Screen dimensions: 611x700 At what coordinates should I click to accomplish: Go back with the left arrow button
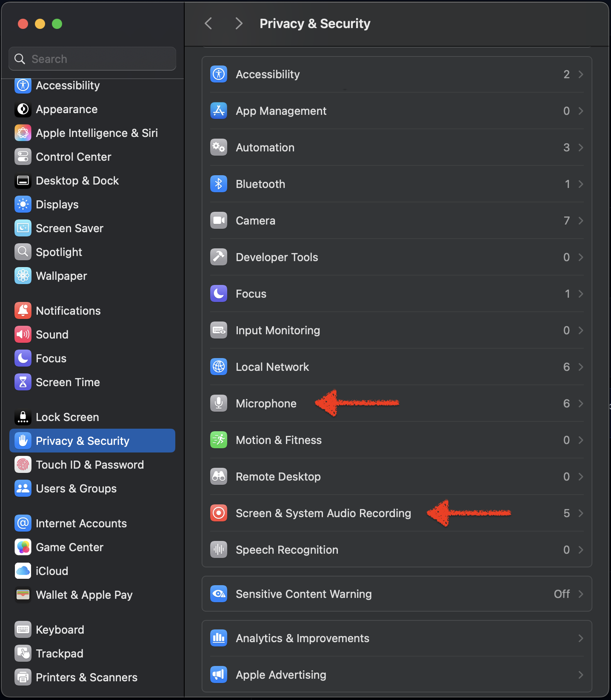pyautogui.click(x=208, y=23)
